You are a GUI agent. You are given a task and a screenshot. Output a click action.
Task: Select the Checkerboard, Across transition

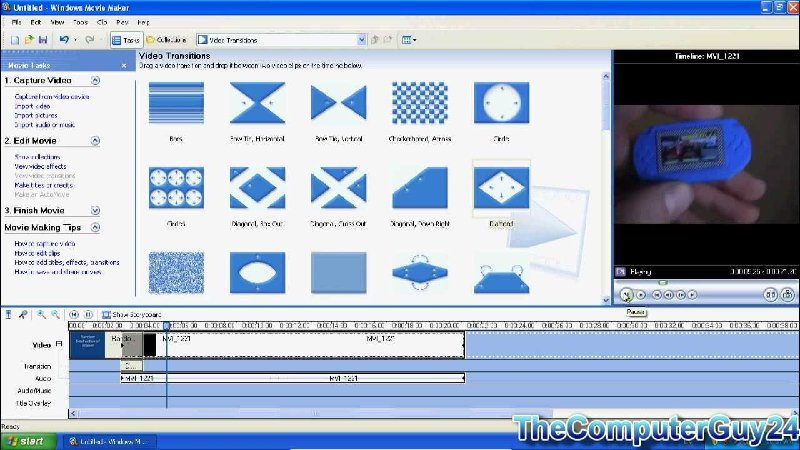(x=419, y=103)
